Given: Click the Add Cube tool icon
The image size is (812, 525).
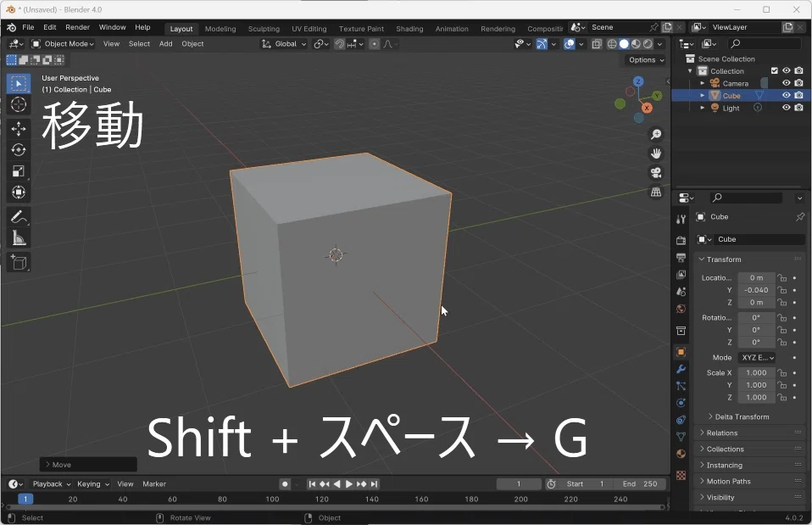Looking at the screenshot, I should point(19,263).
